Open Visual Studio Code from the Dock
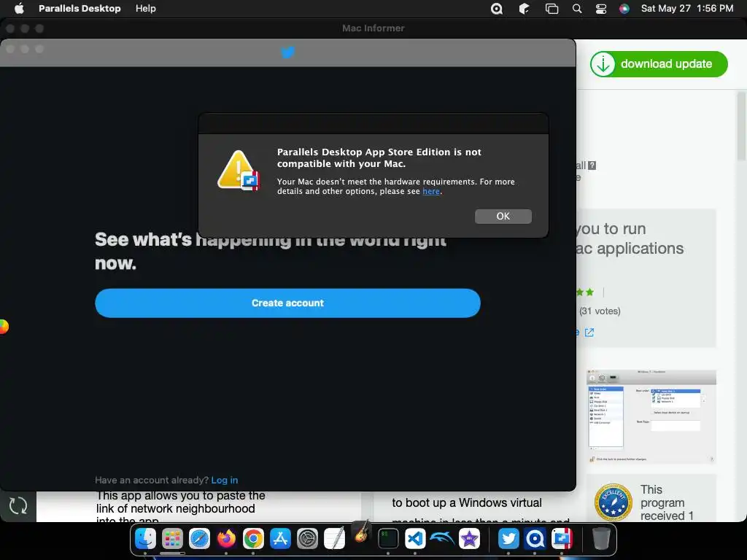The image size is (747, 560). click(x=415, y=539)
